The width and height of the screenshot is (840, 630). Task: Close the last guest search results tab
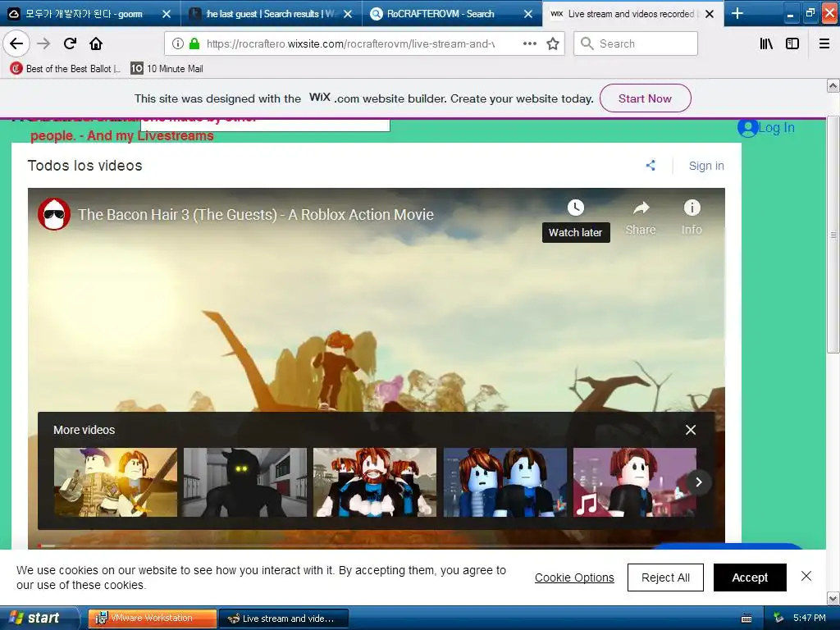point(348,14)
